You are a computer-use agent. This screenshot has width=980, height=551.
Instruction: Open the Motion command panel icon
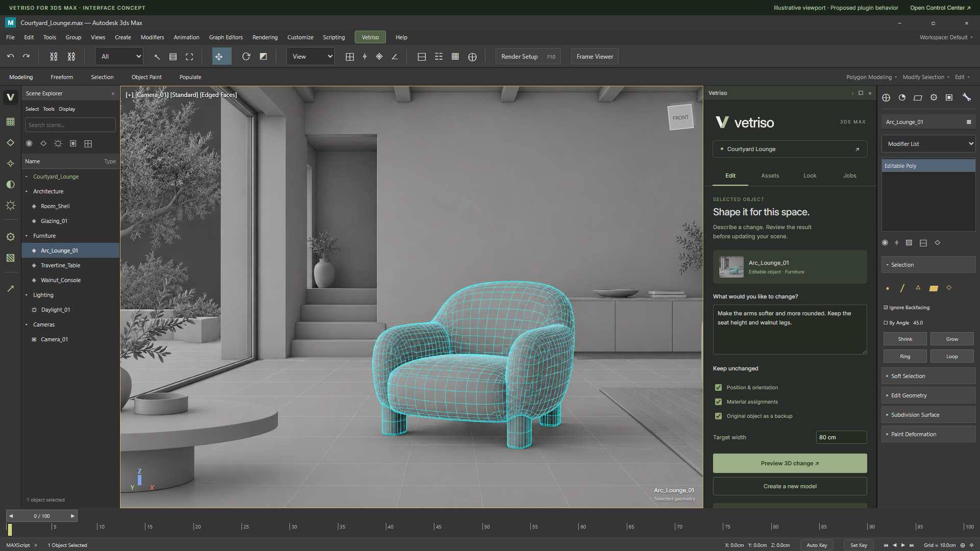(934, 97)
